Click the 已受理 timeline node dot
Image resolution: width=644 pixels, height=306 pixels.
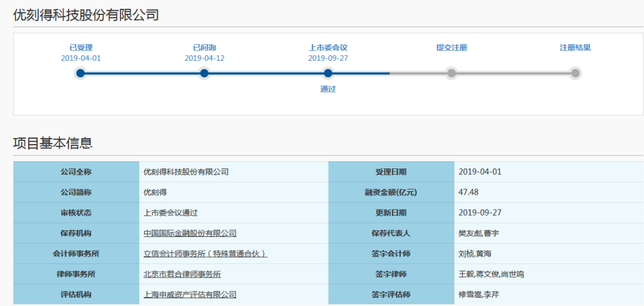tap(80, 73)
